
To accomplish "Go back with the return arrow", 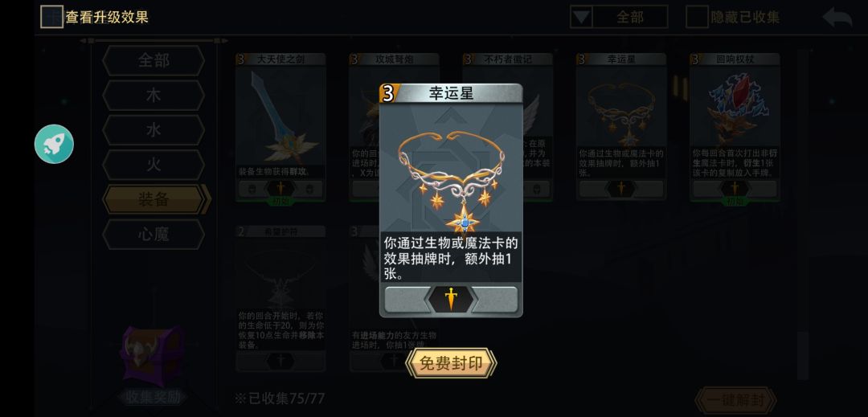I will pyautogui.click(x=837, y=17).
